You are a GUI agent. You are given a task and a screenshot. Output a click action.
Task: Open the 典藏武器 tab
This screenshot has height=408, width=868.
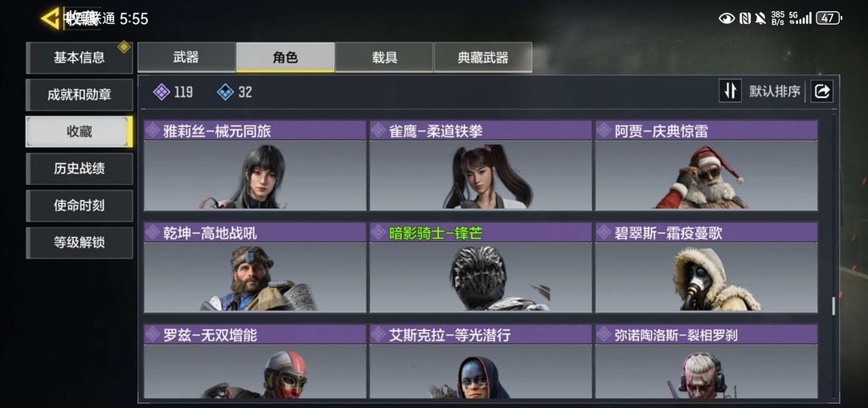click(483, 58)
